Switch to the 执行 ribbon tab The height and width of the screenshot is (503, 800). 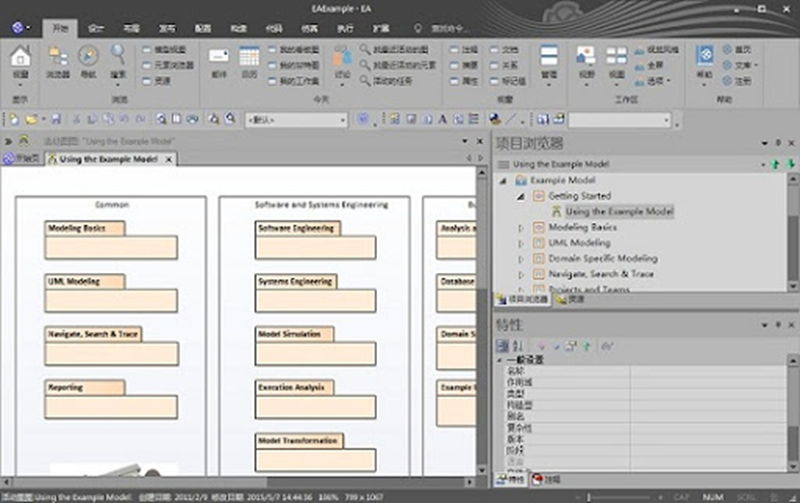click(x=345, y=29)
